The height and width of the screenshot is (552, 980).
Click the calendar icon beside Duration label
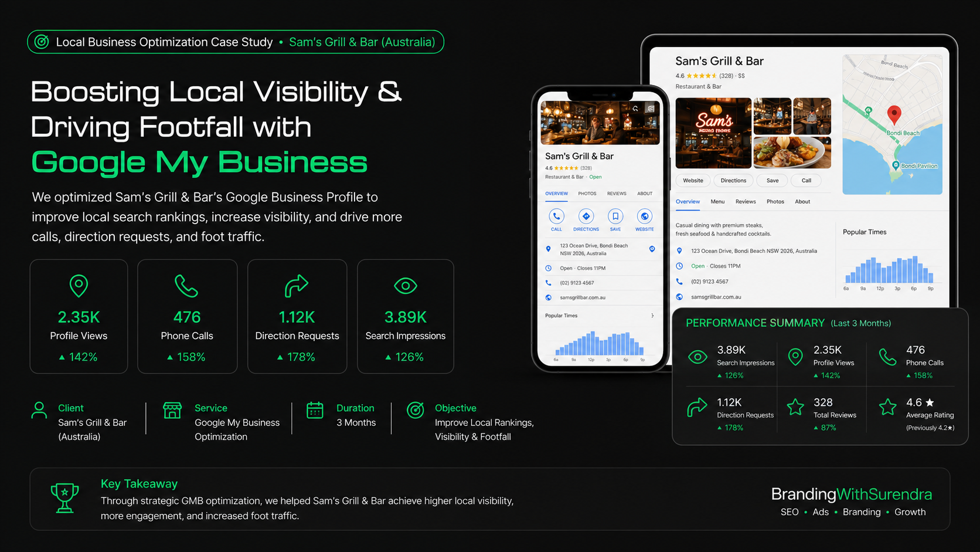click(x=315, y=410)
